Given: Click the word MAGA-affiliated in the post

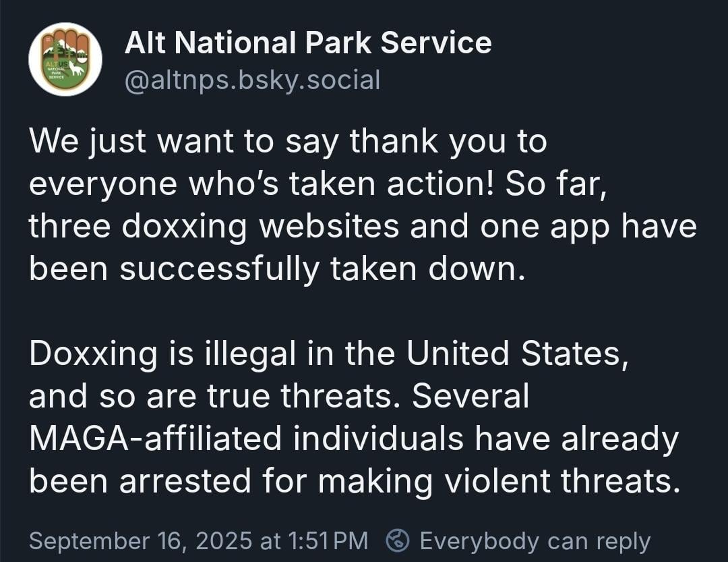Looking at the screenshot, I should [155, 438].
